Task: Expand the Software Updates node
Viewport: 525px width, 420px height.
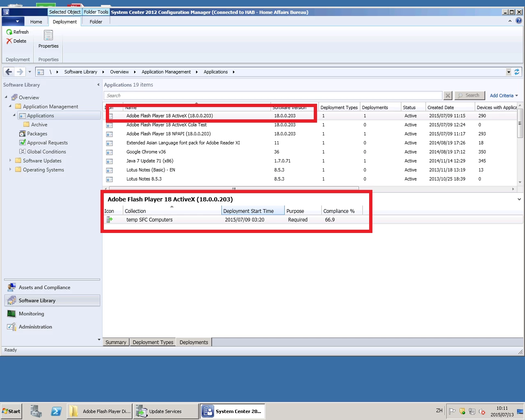Action: tap(10, 160)
